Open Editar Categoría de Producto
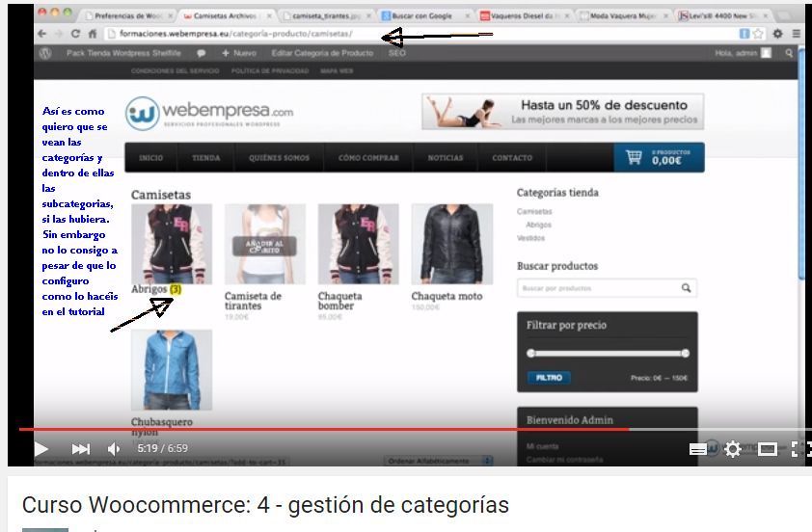The image size is (812, 532). pos(322,53)
